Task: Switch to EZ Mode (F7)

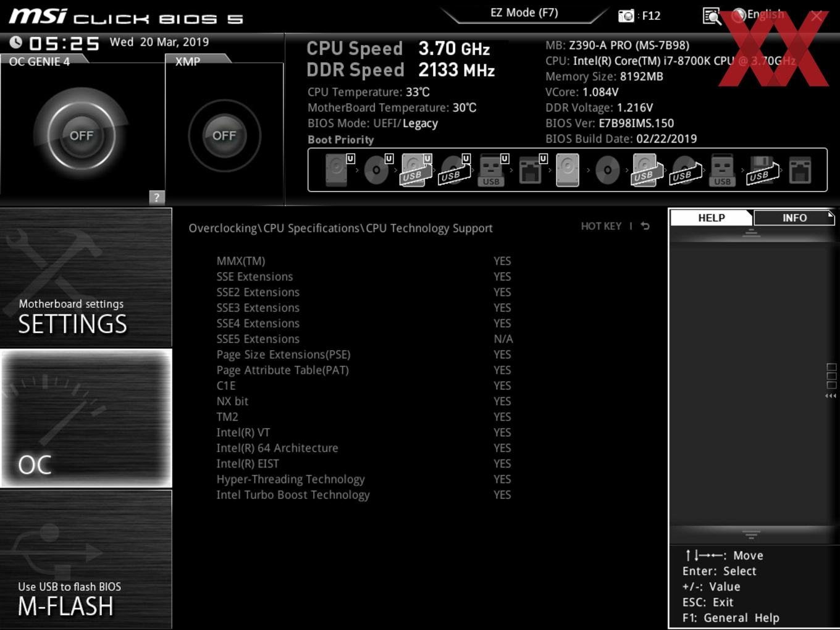Action: (524, 12)
